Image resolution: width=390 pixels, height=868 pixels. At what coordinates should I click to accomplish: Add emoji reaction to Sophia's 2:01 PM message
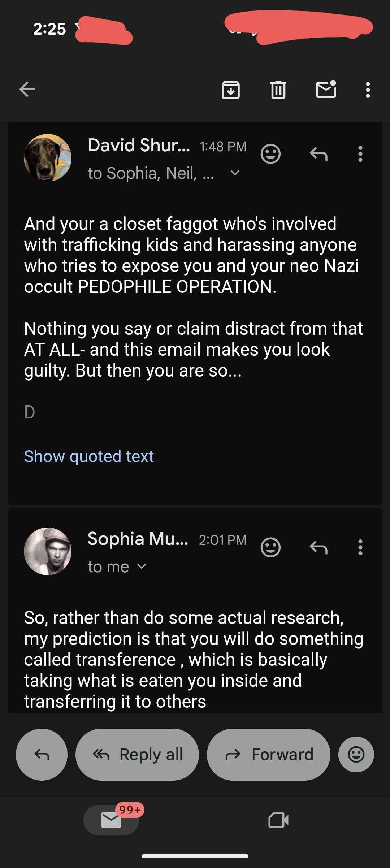270,548
